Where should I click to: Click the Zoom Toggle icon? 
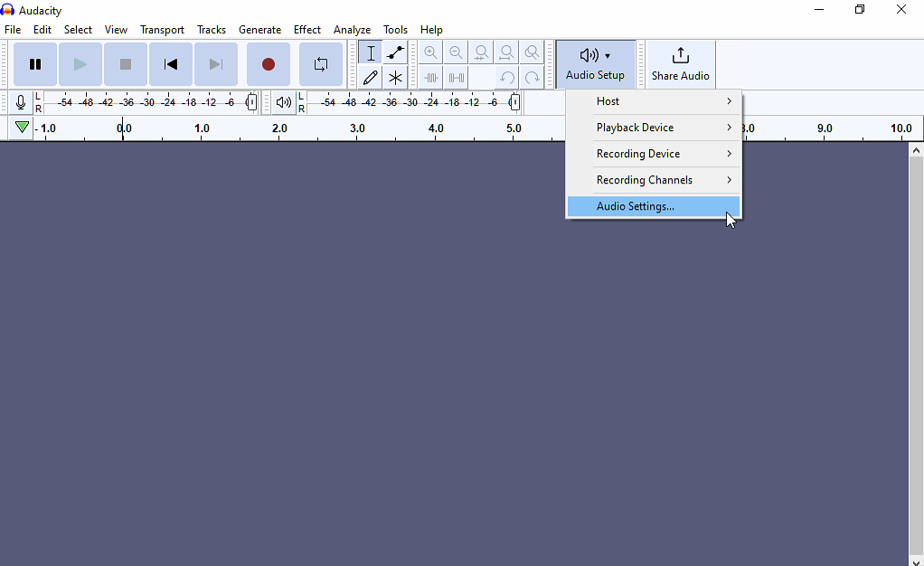(x=533, y=53)
